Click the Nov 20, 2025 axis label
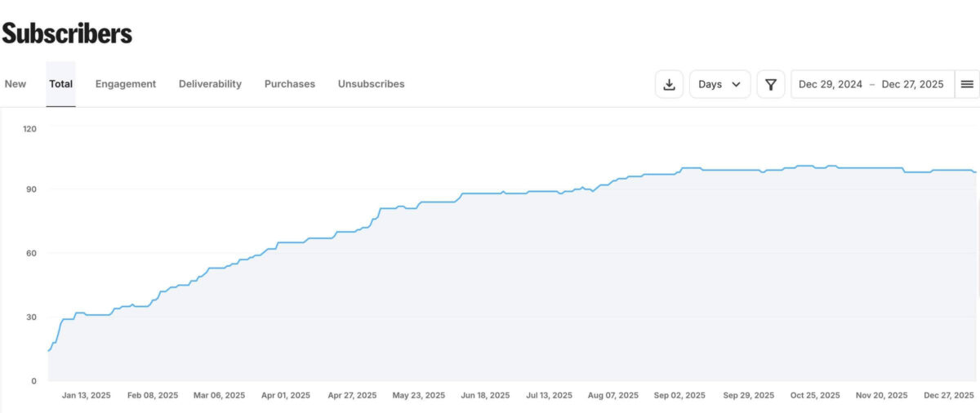This screenshot has width=980, height=413. pos(881,395)
